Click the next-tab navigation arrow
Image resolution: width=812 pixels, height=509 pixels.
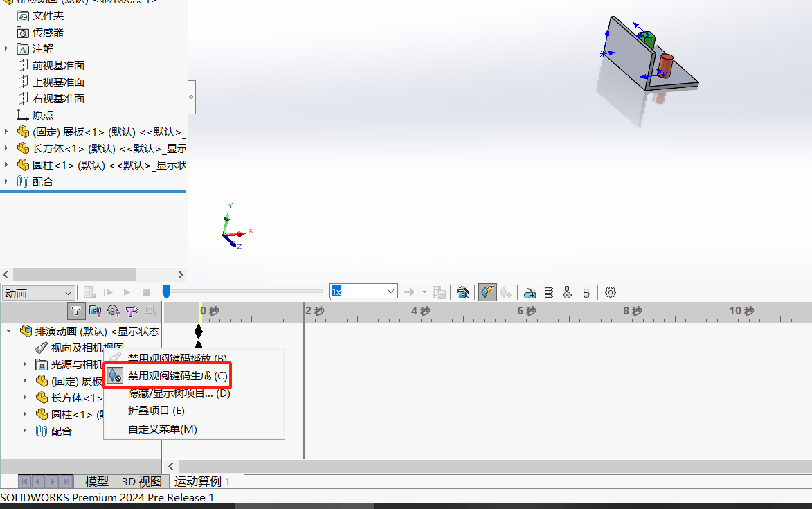[52, 481]
